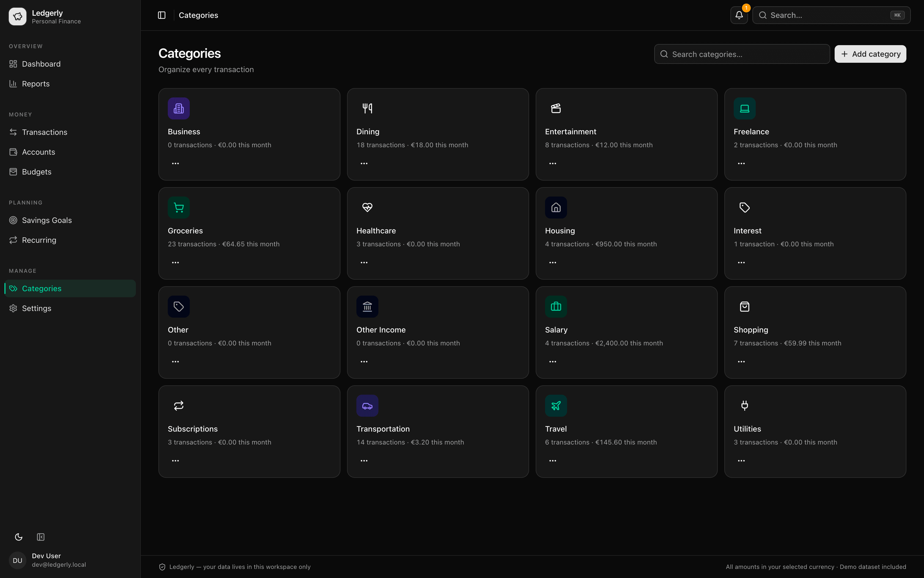Click the shield icon in footer
The height and width of the screenshot is (578, 924).
pos(162,567)
